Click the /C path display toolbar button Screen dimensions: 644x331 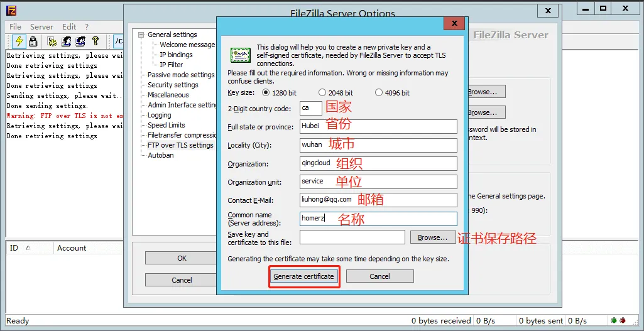[118, 41]
